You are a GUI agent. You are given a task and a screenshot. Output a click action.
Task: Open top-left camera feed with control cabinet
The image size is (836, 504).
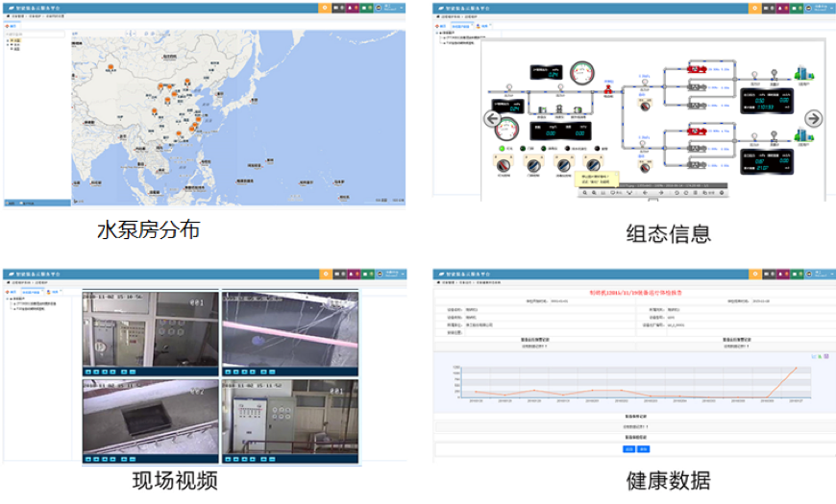click(x=150, y=328)
